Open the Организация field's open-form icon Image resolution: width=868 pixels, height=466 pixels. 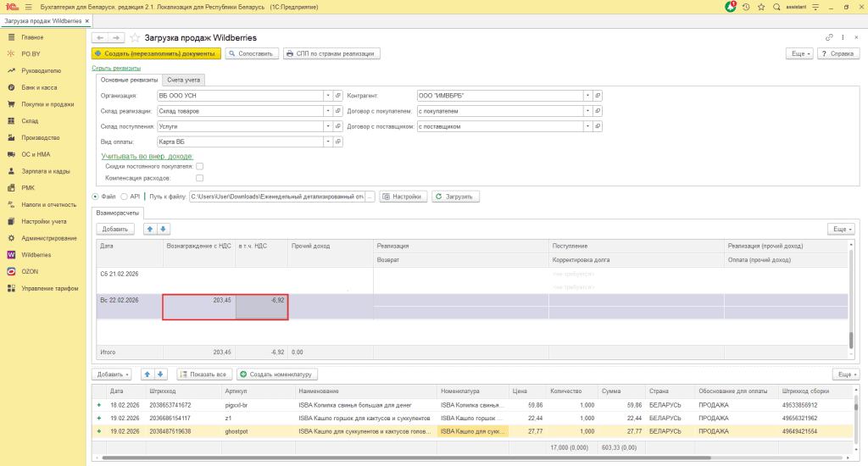click(x=338, y=96)
